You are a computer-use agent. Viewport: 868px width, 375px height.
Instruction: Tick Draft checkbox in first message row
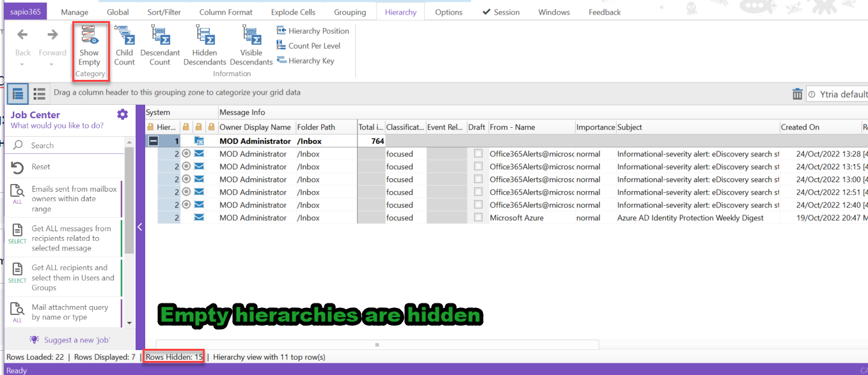point(478,154)
